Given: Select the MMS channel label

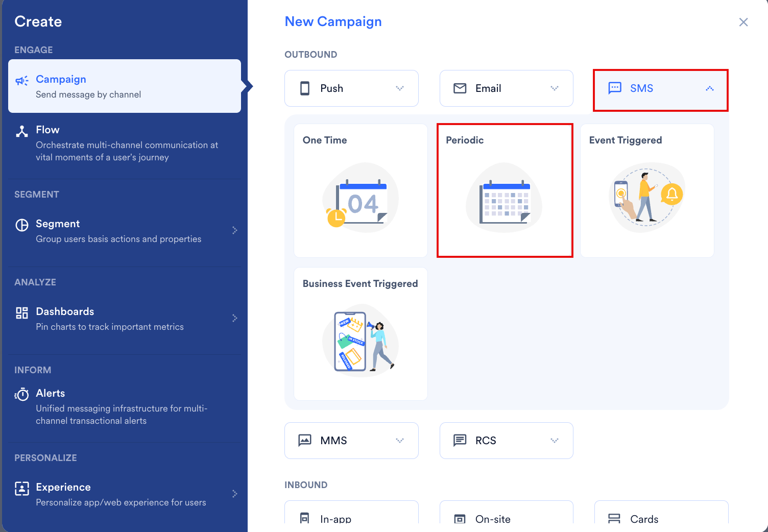Looking at the screenshot, I should (333, 440).
